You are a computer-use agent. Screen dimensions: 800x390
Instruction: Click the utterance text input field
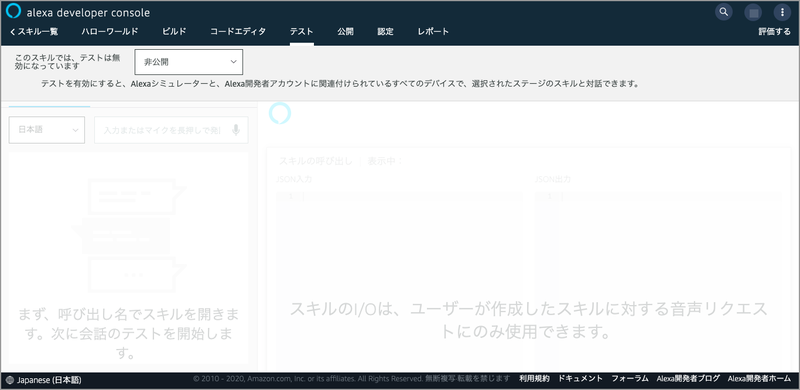pos(171,130)
